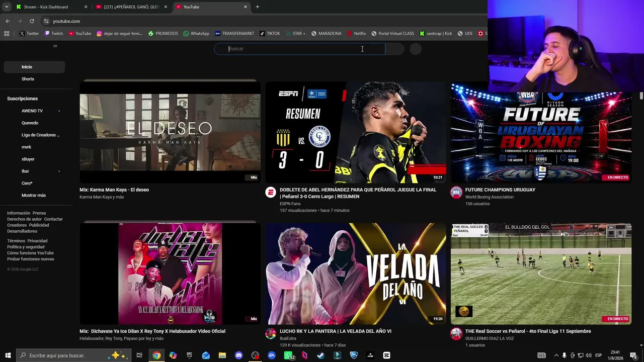Screen dimensions: 644x362
Task: Open IbaiExtra channel avatar
Action: pyautogui.click(x=271, y=333)
